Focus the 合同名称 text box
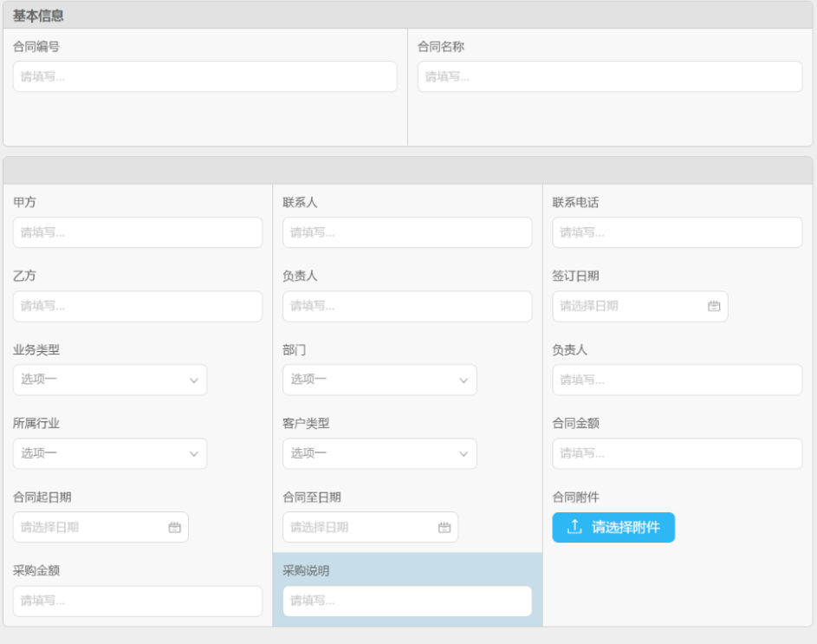Screen dimensions: 817x644 click(x=610, y=76)
